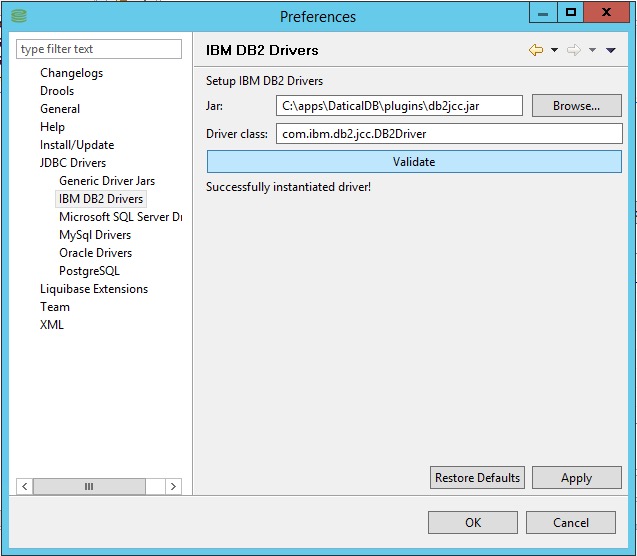Click the forward navigation arrow icon

[x=574, y=50]
